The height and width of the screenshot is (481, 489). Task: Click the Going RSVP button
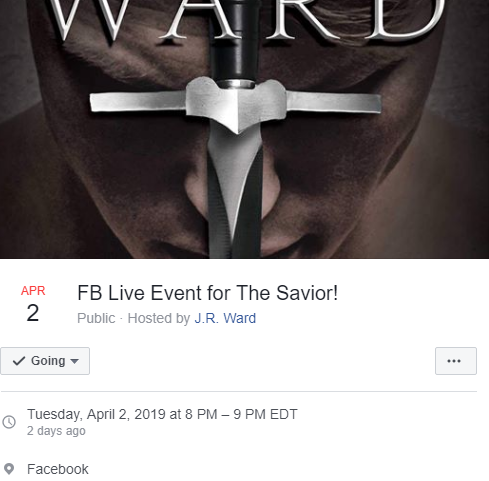tap(45, 361)
